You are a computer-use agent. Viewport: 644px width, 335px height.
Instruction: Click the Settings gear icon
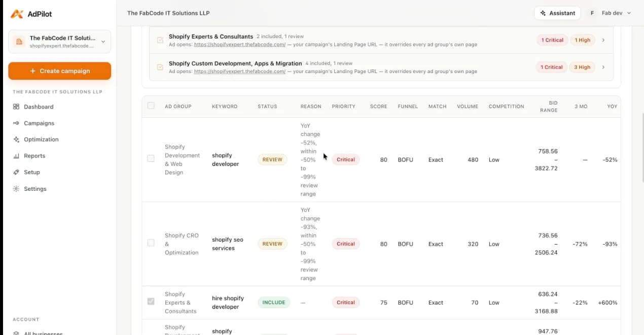tap(16, 189)
